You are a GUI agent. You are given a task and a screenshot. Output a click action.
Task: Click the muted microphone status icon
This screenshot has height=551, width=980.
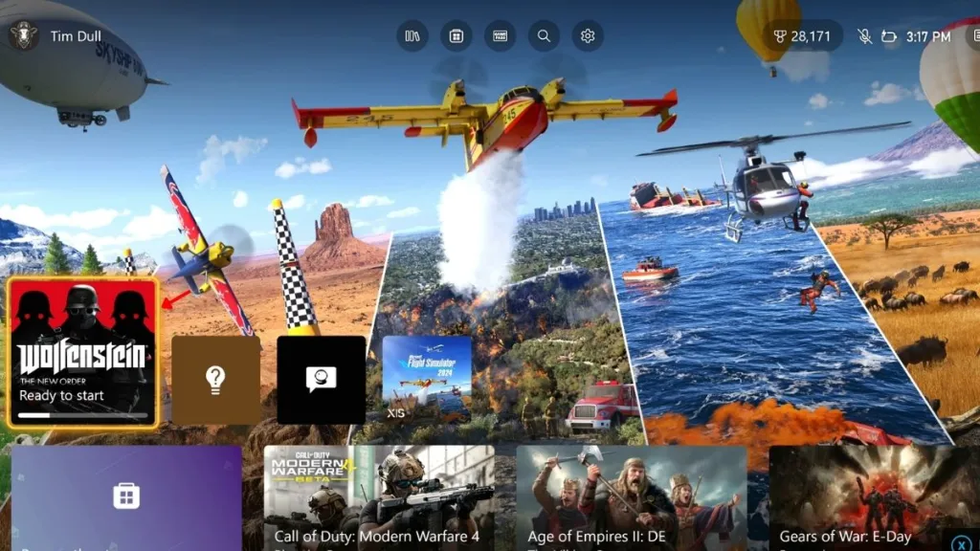[x=864, y=36]
